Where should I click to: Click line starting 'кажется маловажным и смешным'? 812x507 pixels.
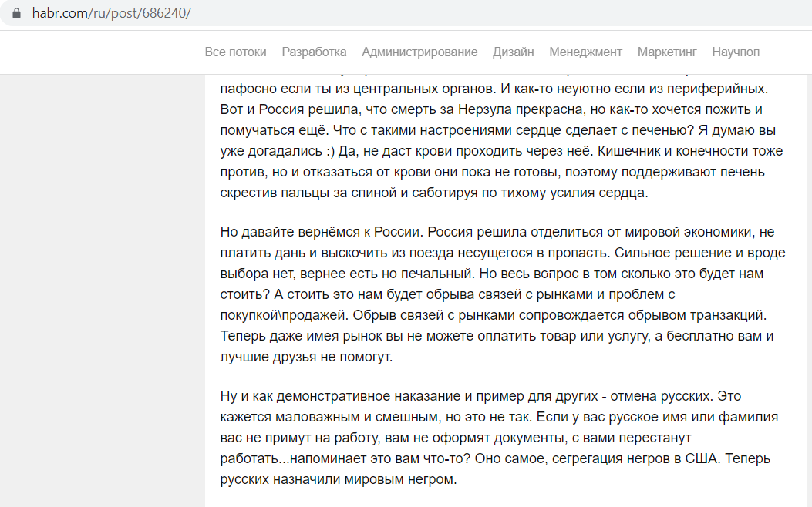coord(499,417)
